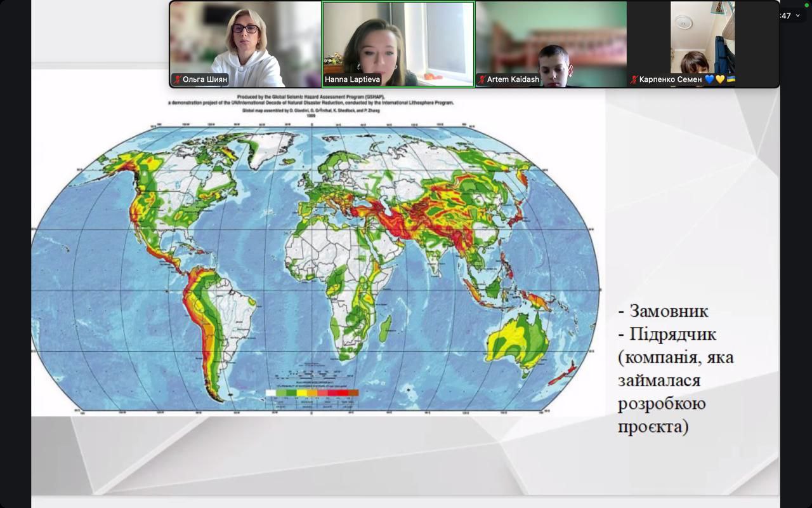Viewport: 812px width, 508px height.
Task: Select Карпенко Семен's video tile
Action: (x=703, y=38)
